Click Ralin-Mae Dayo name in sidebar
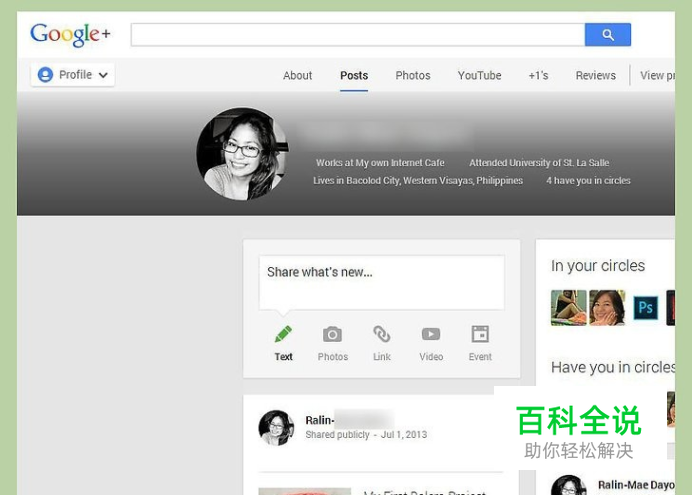Screen dimensions: 692x495 (636, 485)
